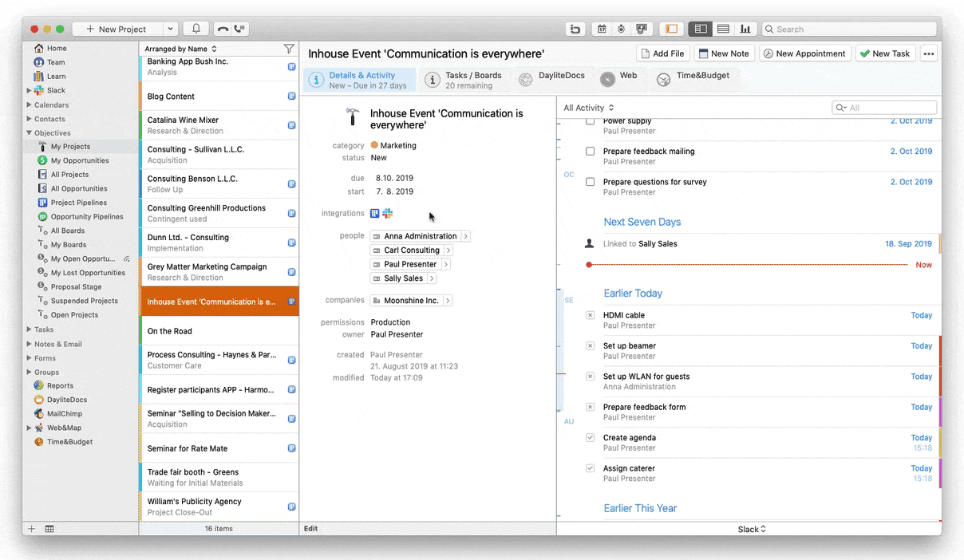Click the filter funnel icon
The height and width of the screenshot is (560, 964).
click(x=289, y=49)
